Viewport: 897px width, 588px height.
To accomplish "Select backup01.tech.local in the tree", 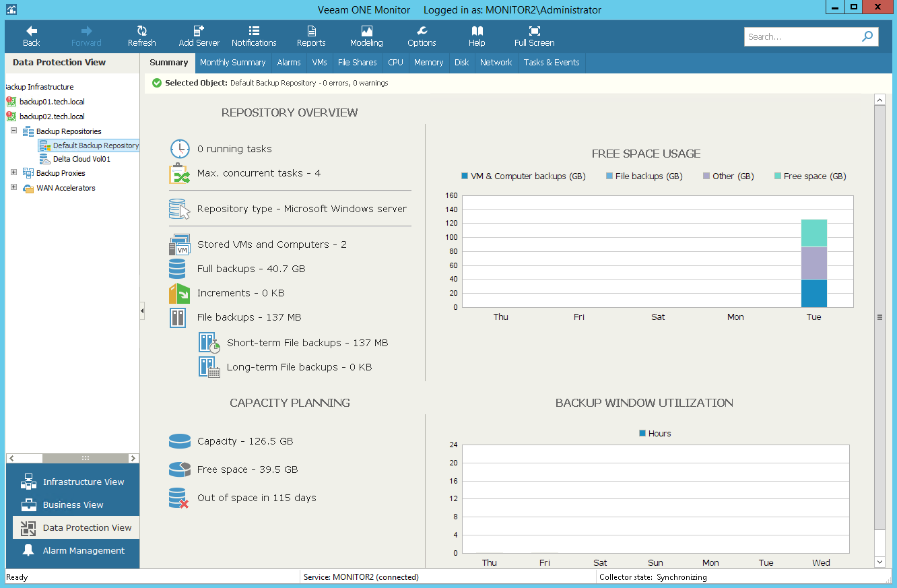I will (x=52, y=102).
